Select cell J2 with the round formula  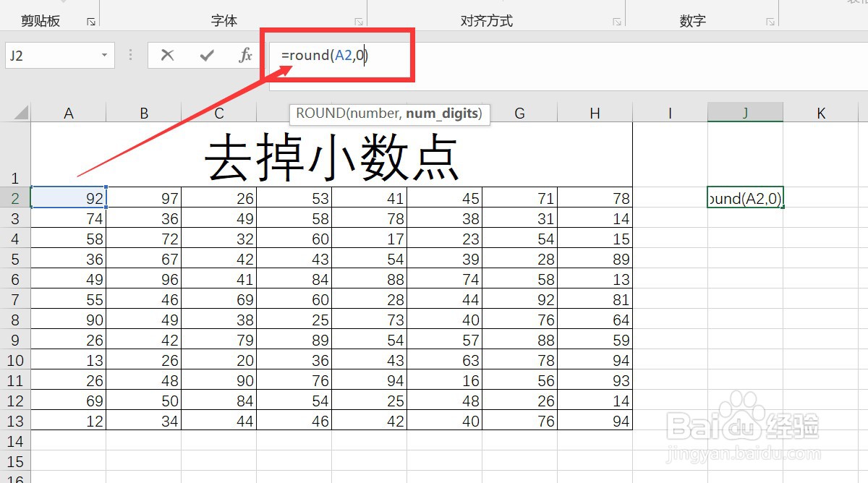(745, 198)
